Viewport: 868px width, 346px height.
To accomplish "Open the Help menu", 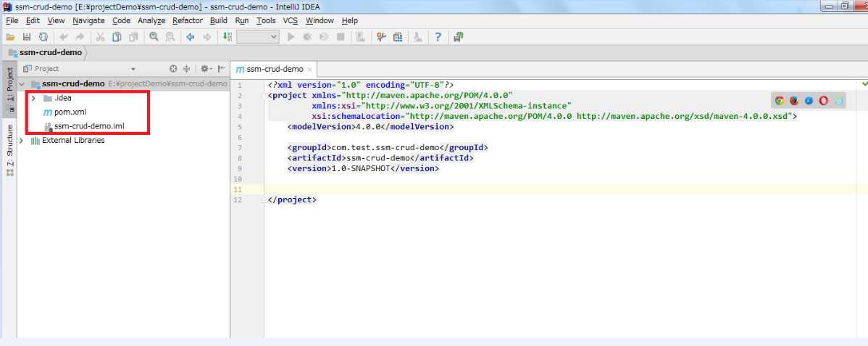I will tap(350, 20).
